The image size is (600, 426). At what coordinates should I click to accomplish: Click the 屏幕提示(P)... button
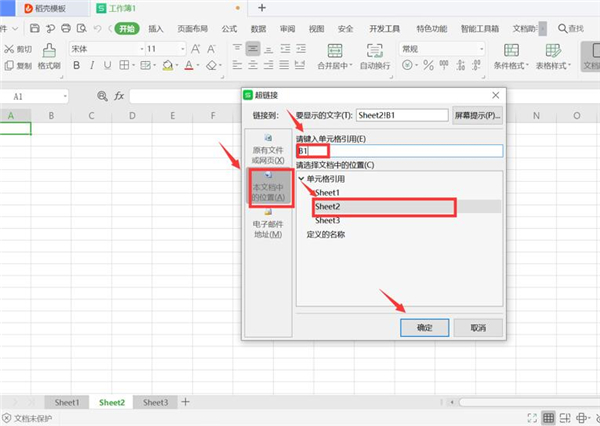point(477,114)
